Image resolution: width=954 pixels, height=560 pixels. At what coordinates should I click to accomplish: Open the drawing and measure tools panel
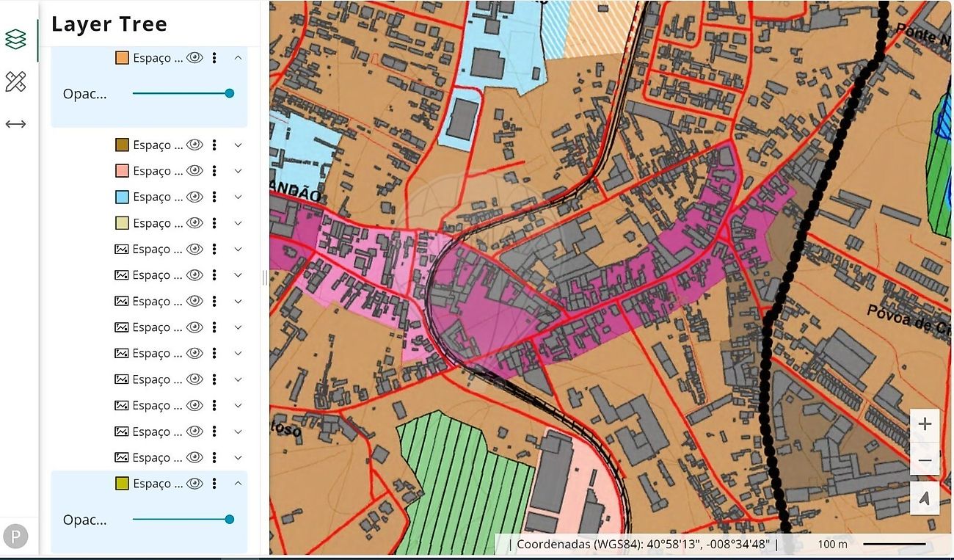15,81
